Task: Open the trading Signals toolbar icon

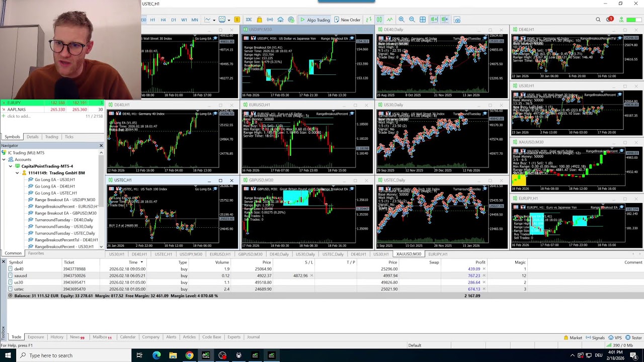Action: coord(270,20)
